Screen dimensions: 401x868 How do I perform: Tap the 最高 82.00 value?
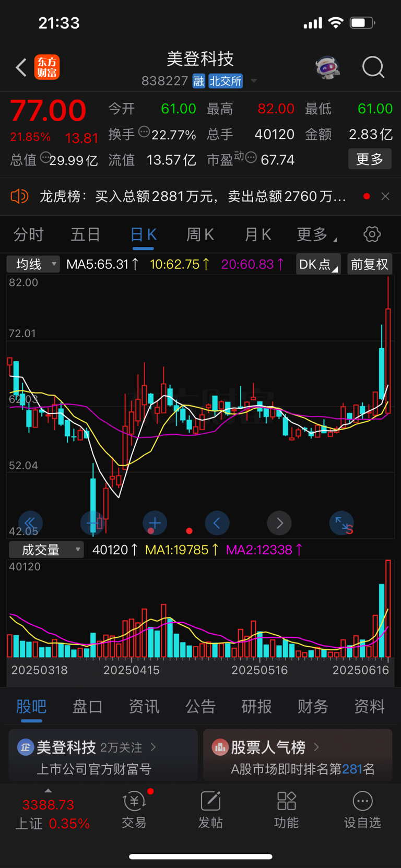(x=276, y=109)
